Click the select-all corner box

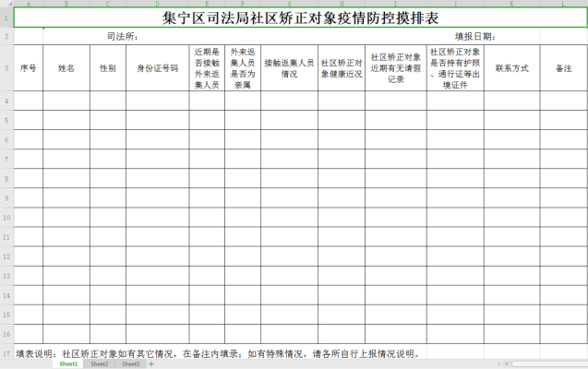point(6,4)
